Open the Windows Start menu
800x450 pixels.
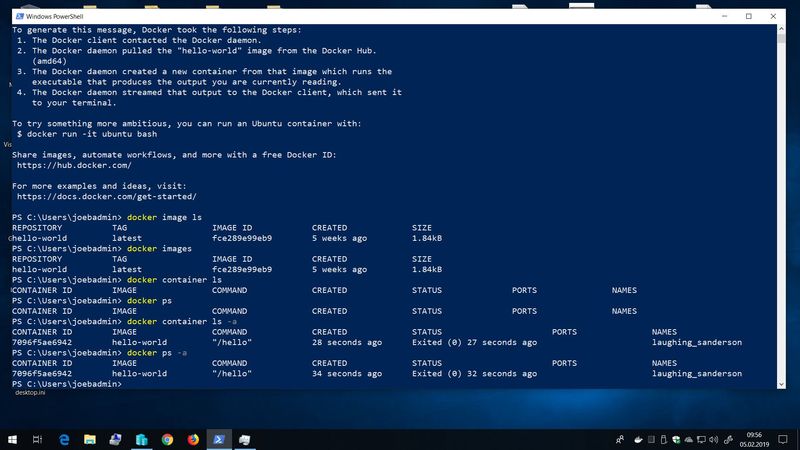pyautogui.click(x=12, y=439)
